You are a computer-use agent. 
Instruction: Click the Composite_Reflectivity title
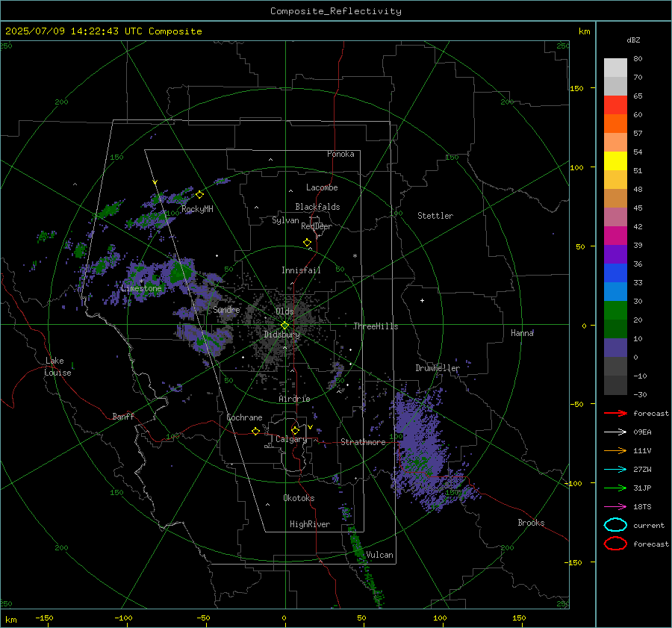(336, 11)
